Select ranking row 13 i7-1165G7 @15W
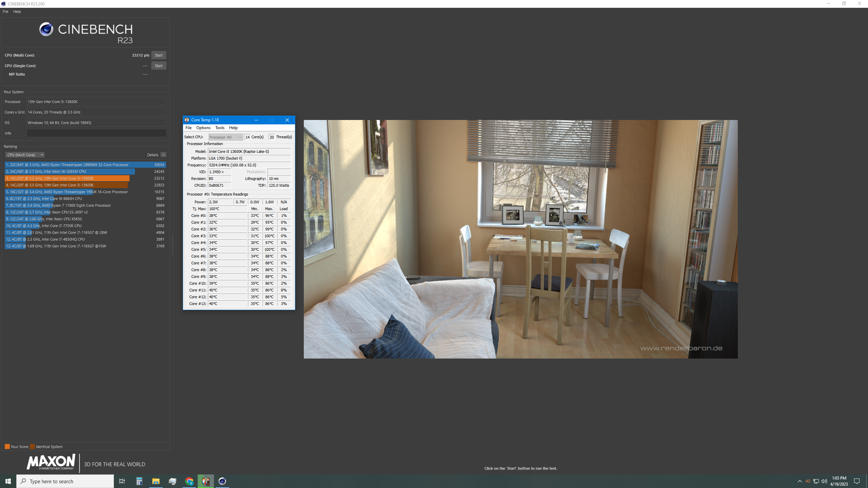Image resolution: width=868 pixels, height=488 pixels. click(85, 246)
